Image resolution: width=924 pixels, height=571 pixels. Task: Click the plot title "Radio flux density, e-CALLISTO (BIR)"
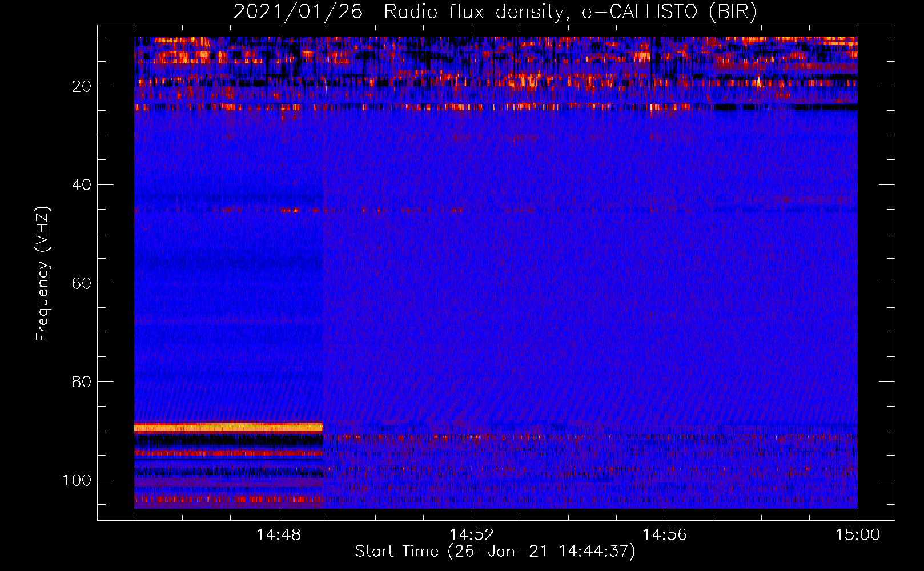click(570, 12)
